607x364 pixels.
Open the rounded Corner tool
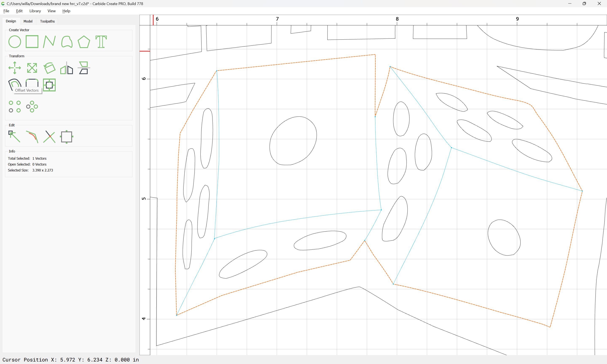[x=32, y=83]
